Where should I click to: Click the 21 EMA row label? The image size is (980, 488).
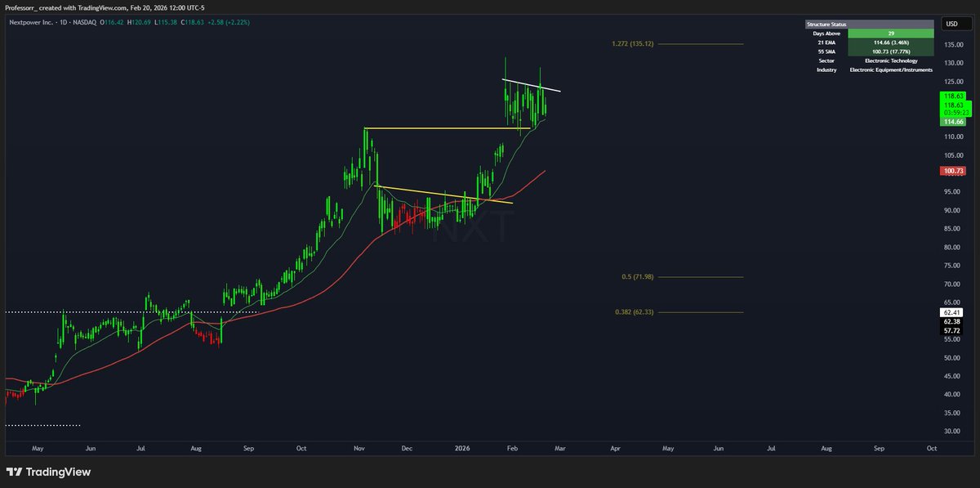point(826,43)
